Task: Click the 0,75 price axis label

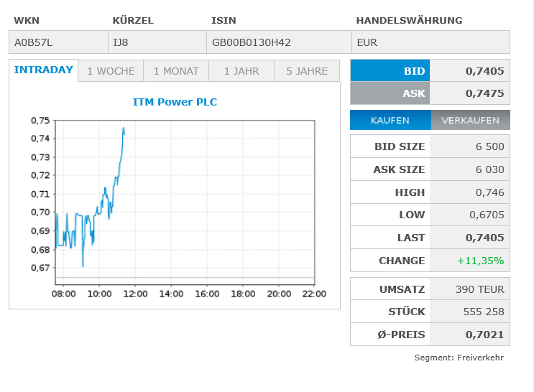Action: tap(40, 121)
